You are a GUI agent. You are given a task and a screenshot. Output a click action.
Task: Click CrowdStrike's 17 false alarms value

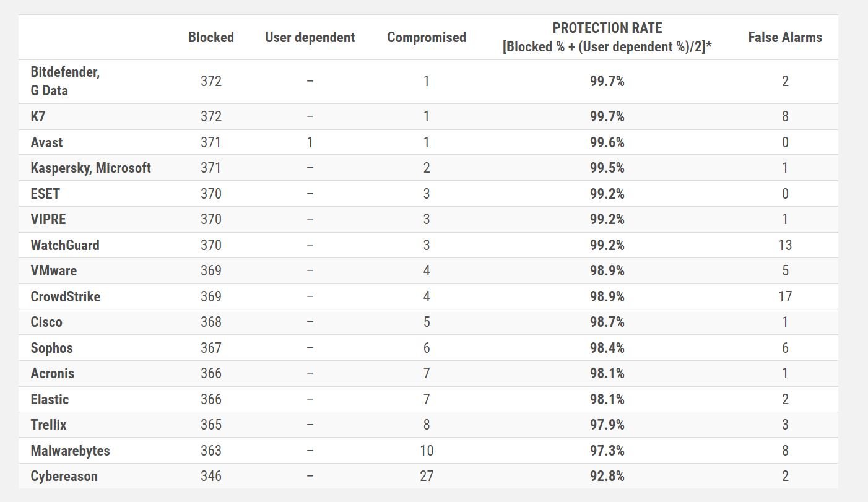coord(785,296)
